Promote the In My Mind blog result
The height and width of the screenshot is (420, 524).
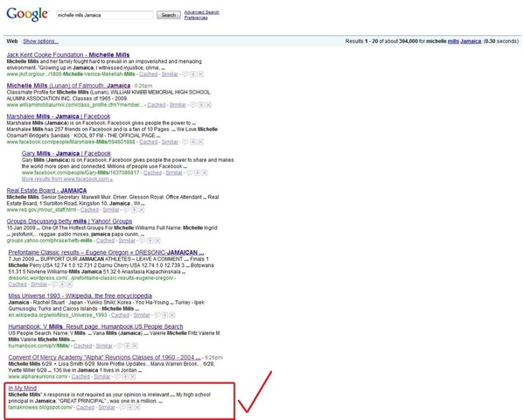tap(130, 408)
